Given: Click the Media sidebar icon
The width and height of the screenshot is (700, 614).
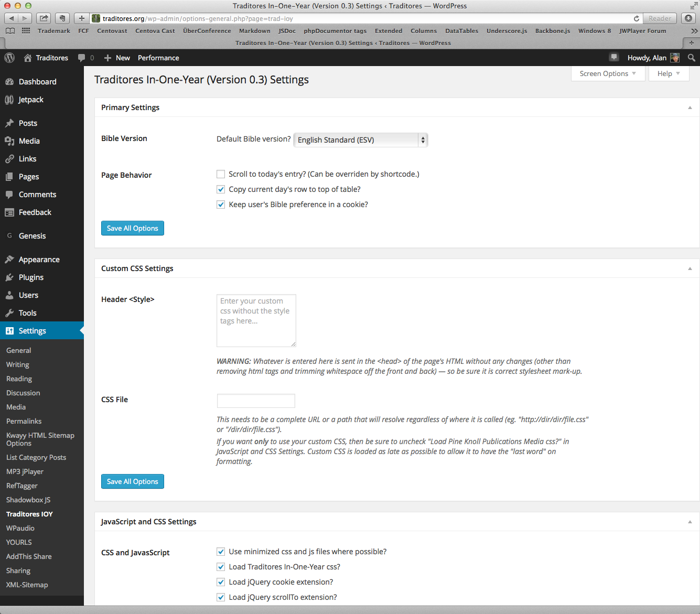Looking at the screenshot, I should point(9,141).
